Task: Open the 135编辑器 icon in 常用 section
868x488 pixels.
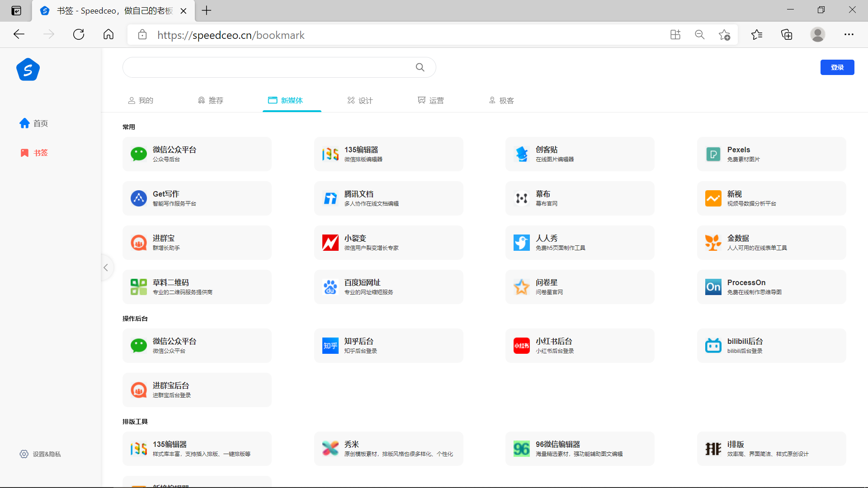Action: (330, 154)
